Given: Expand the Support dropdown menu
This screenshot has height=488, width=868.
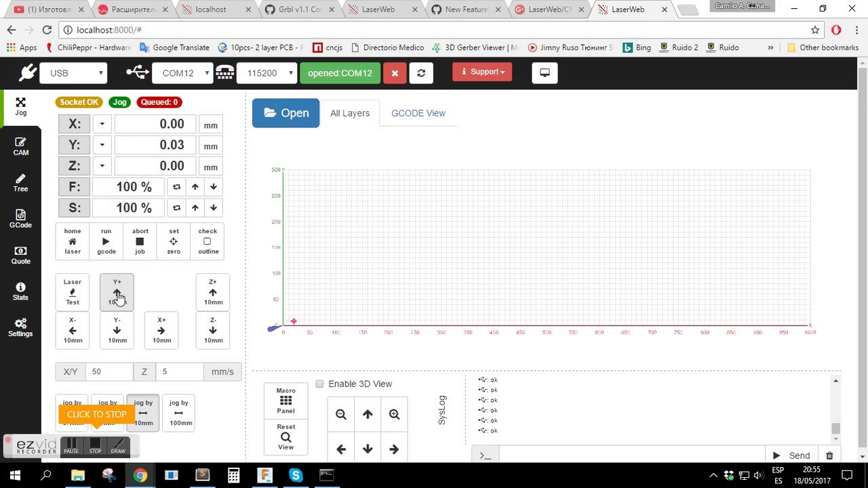Looking at the screenshot, I should tap(482, 72).
